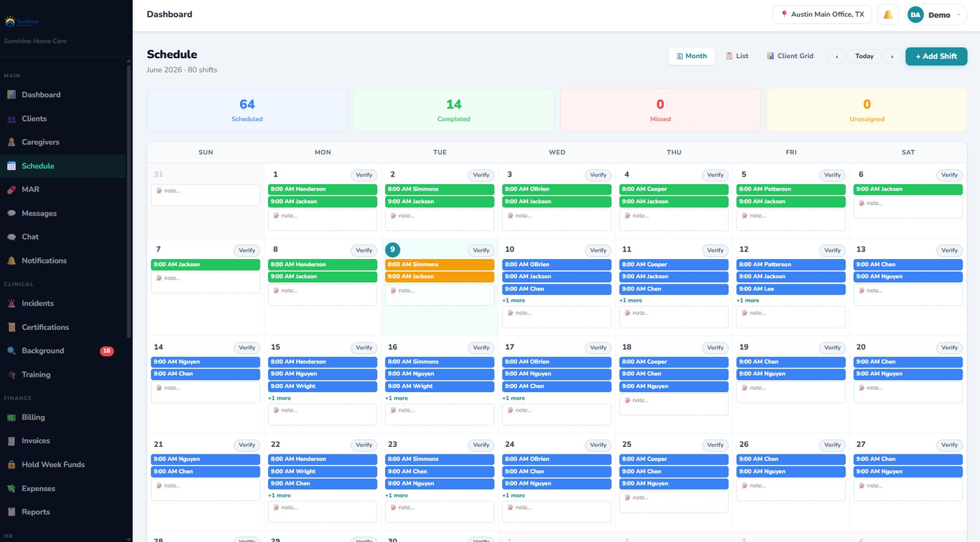Open the Chat bubble icon
Viewport: 980px width, 542px height.
click(11, 237)
